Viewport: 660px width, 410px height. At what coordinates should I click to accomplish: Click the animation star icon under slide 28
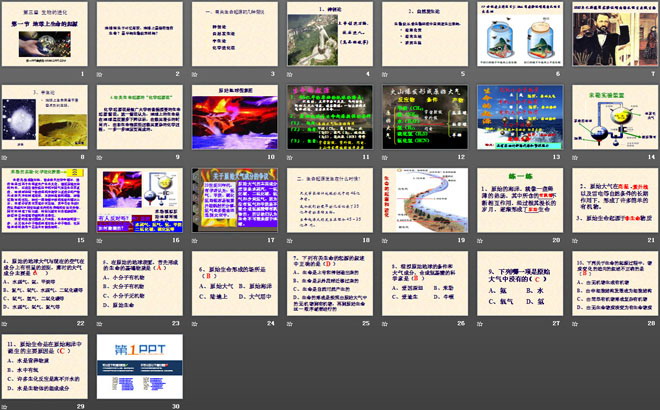point(575,324)
